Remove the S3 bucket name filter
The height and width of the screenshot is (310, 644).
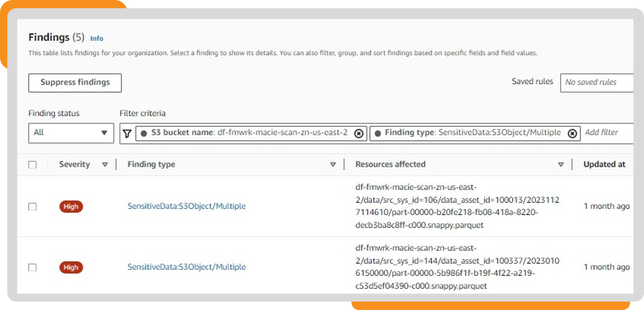(x=358, y=133)
